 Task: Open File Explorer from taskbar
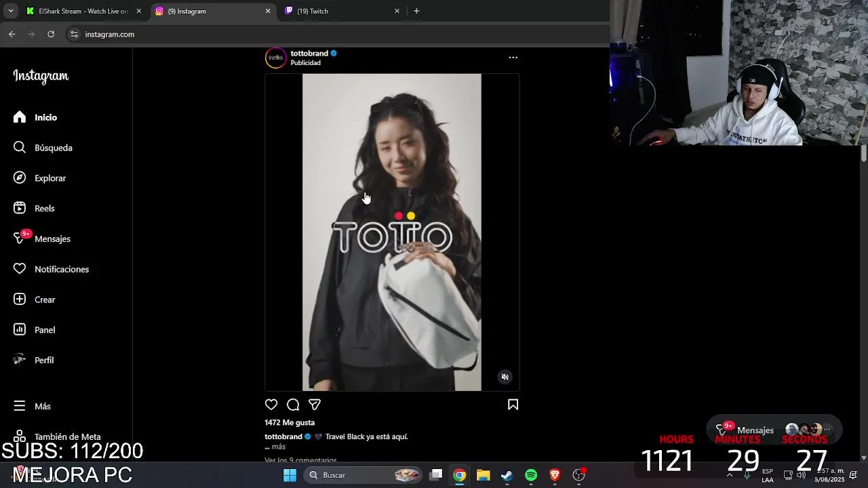pos(483,475)
